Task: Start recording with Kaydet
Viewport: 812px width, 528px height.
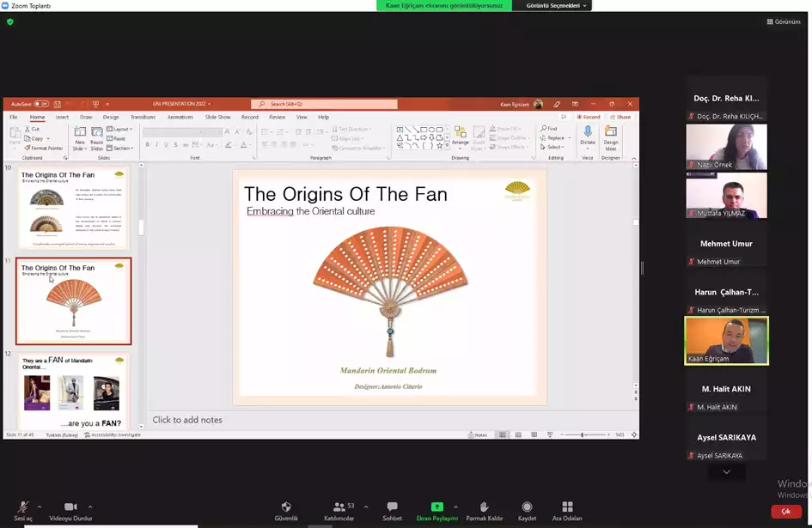Action: tap(527, 511)
